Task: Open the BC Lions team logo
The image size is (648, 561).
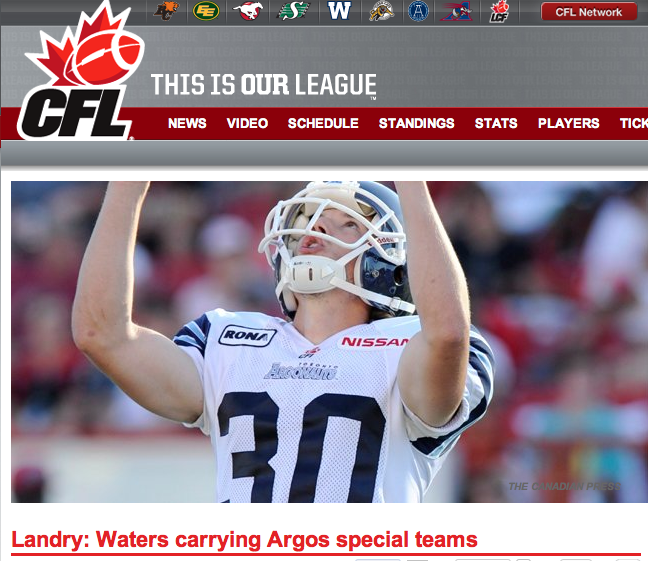Action: coord(166,11)
